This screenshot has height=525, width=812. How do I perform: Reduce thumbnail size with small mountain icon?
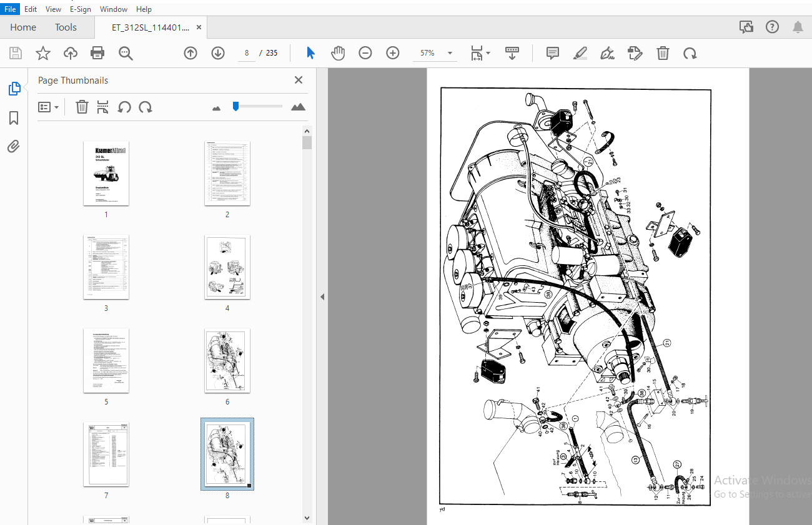pyautogui.click(x=217, y=108)
